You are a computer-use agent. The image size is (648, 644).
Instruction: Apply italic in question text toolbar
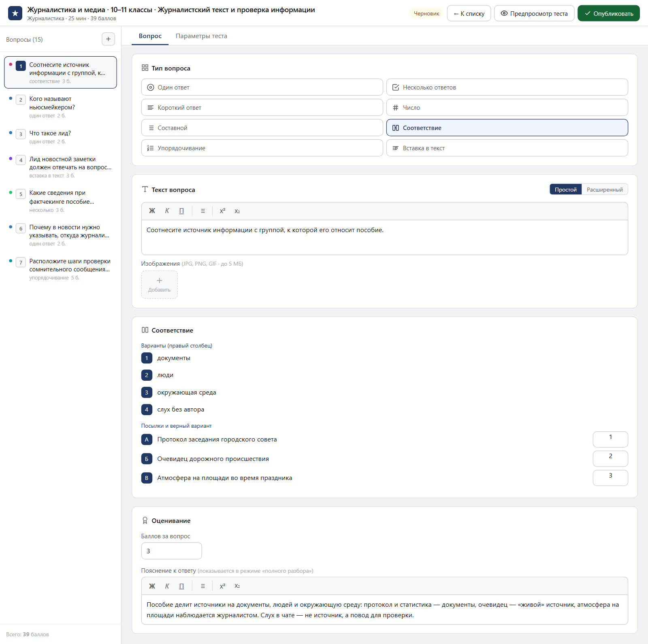coord(167,211)
